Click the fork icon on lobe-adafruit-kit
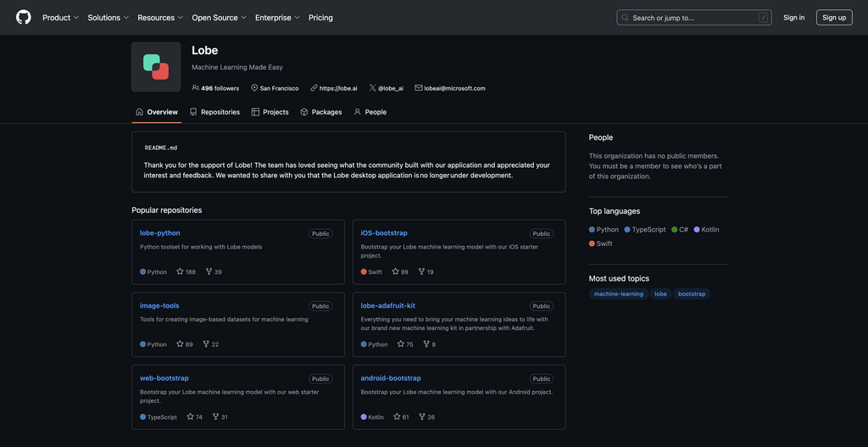The image size is (868, 447). tap(426, 344)
